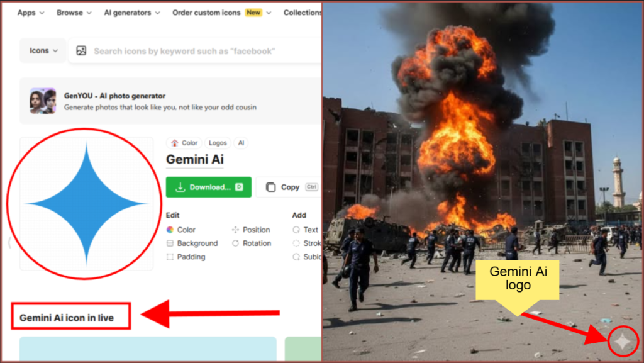Select the Logos category tag
The height and width of the screenshot is (363, 644).
pyautogui.click(x=218, y=143)
